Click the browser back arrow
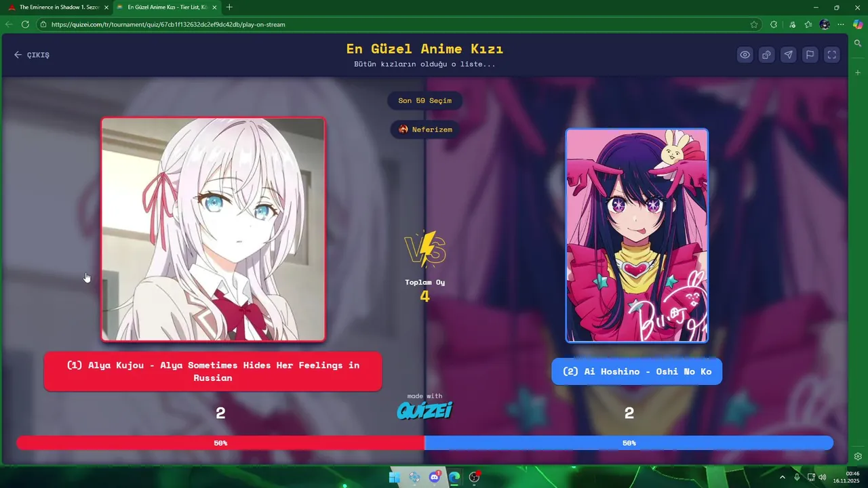The width and height of the screenshot is (868, 488). [x=9, y=24]
